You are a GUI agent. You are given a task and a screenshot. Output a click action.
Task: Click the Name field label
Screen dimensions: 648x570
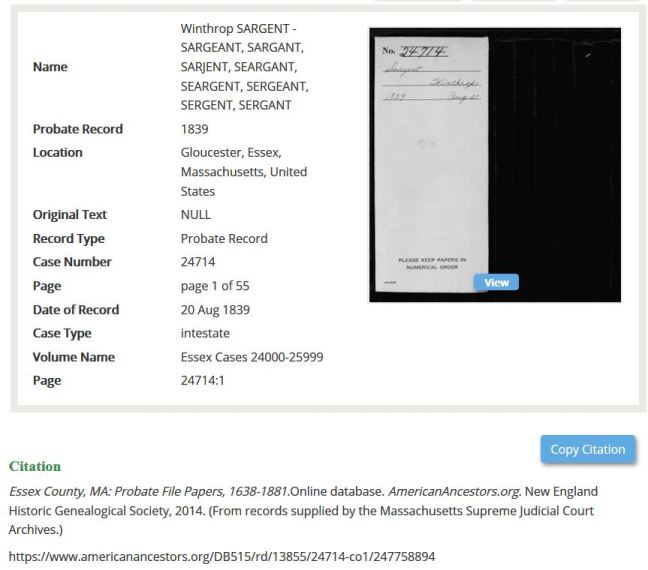coord(50,67)
